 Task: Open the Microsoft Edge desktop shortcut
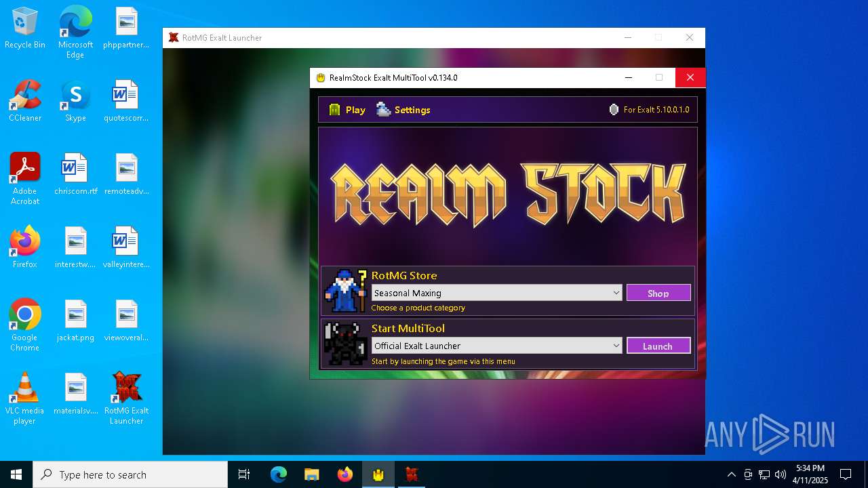pyautogui.click(x=75, y=33)
